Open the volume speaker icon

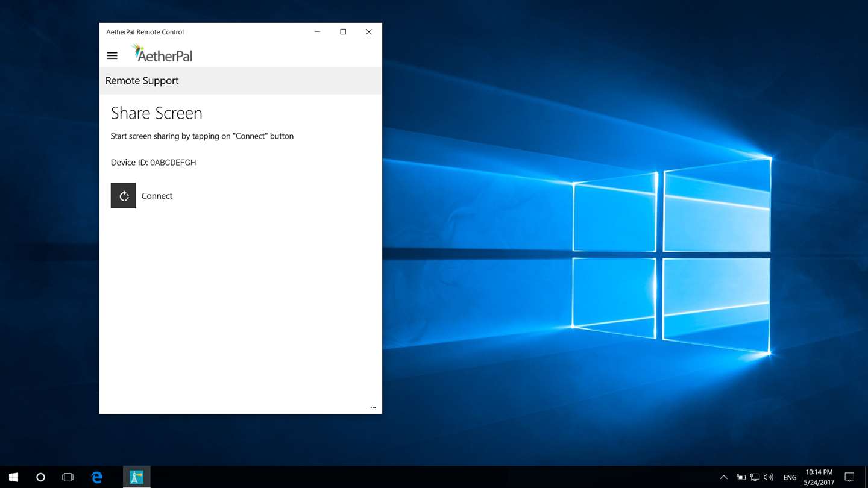point(769,477)
